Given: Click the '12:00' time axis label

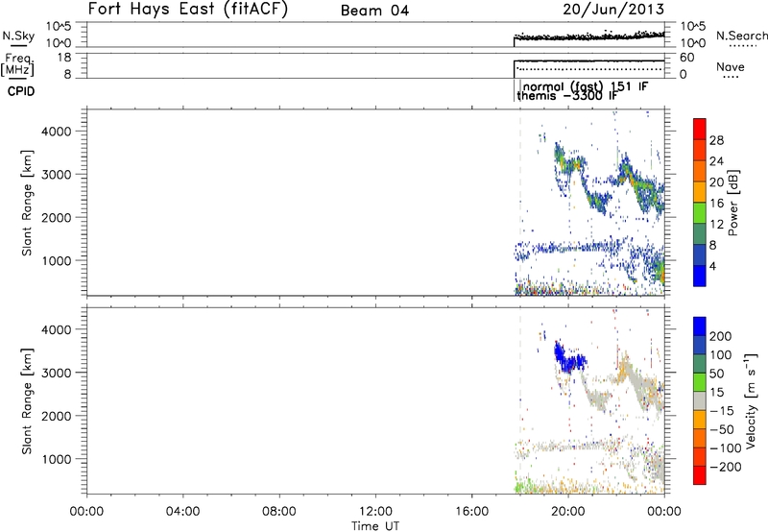Looking at the screenshot, I should [375, 512].
